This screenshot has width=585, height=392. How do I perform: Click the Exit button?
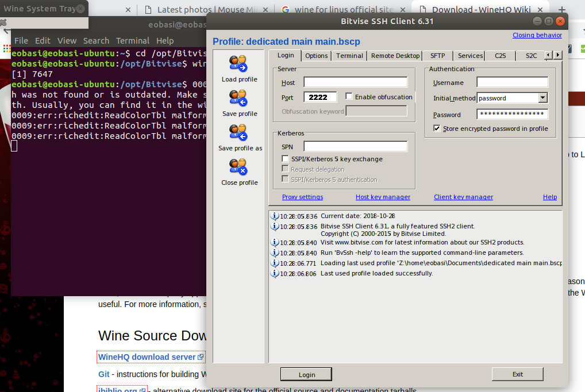517,374
